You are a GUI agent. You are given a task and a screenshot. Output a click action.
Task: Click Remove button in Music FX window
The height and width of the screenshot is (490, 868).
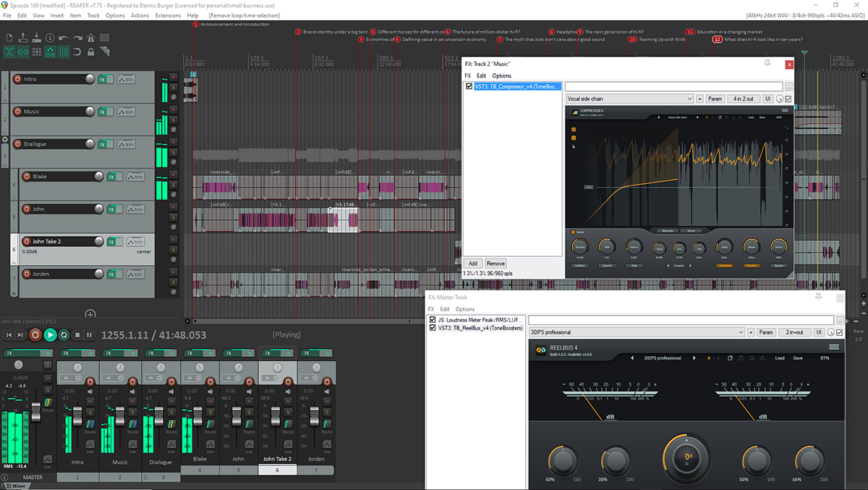pyautogui.click(x=495, y=263)
